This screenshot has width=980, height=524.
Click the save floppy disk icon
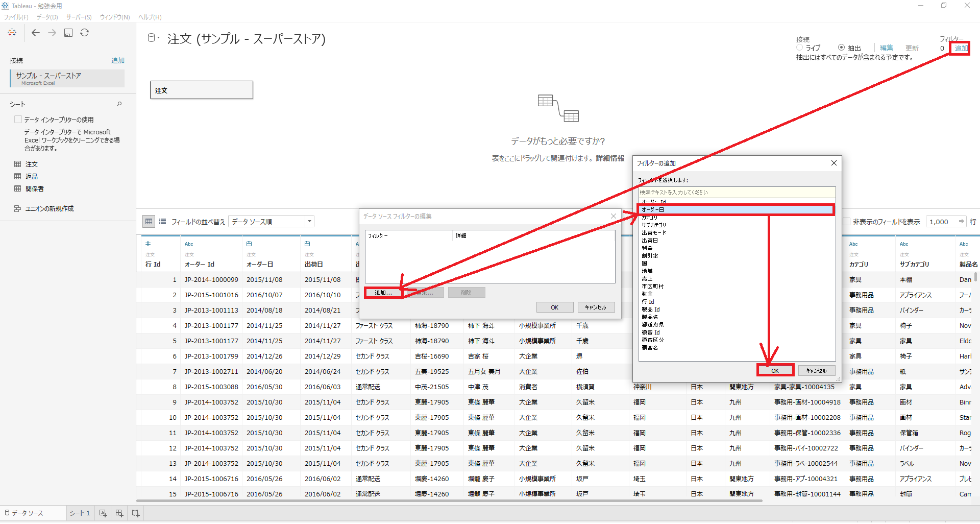68,33
